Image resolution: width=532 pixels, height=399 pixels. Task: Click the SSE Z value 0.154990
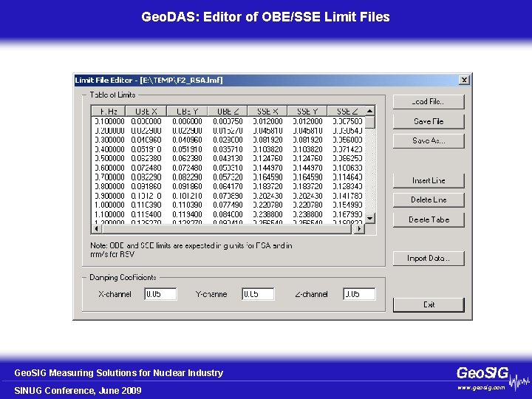click(347, 205)
